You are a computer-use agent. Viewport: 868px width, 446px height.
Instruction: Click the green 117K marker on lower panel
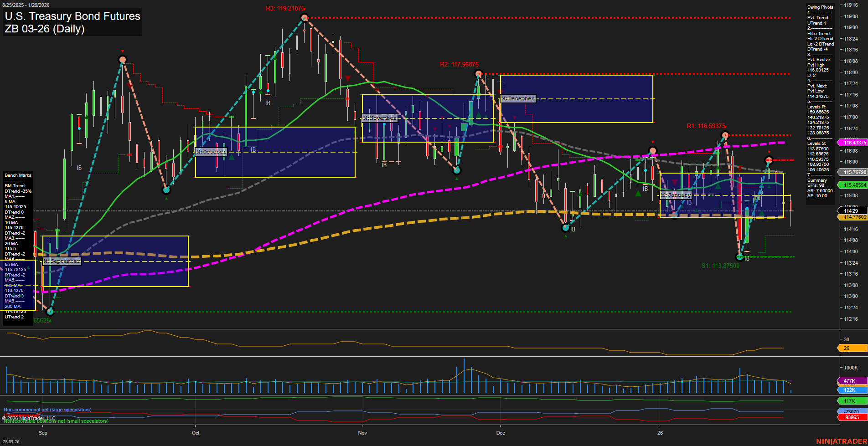point(849,401)
